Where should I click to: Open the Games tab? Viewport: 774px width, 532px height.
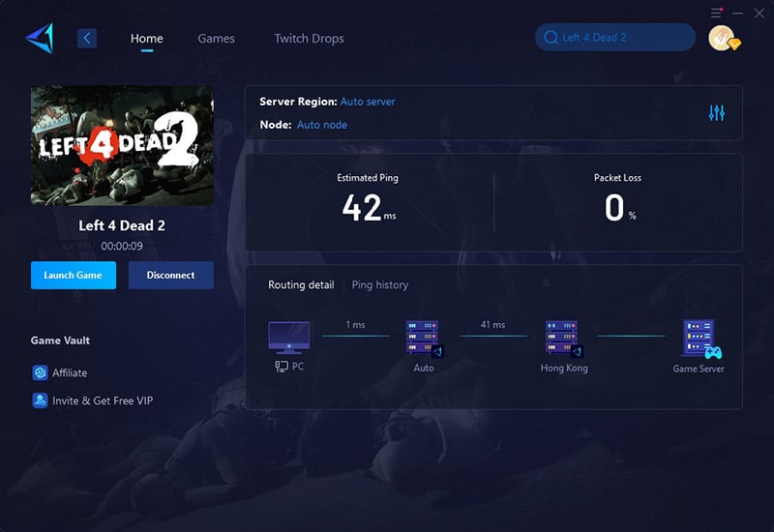216,39
